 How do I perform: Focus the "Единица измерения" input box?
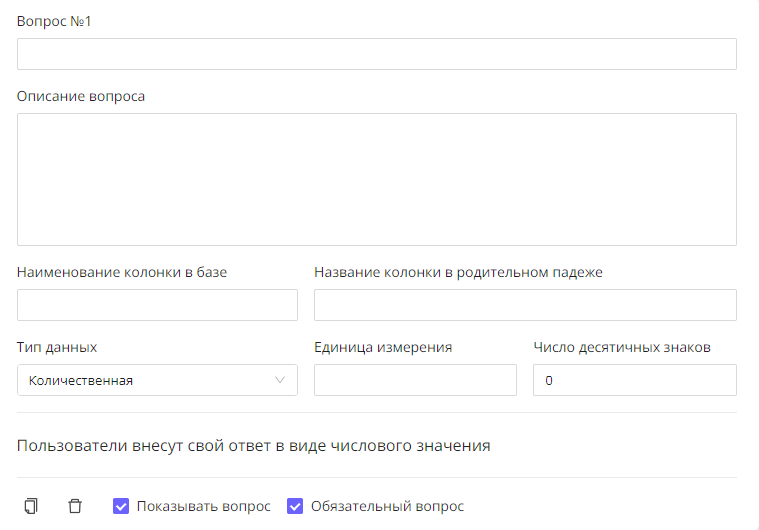tap(415, 380)
